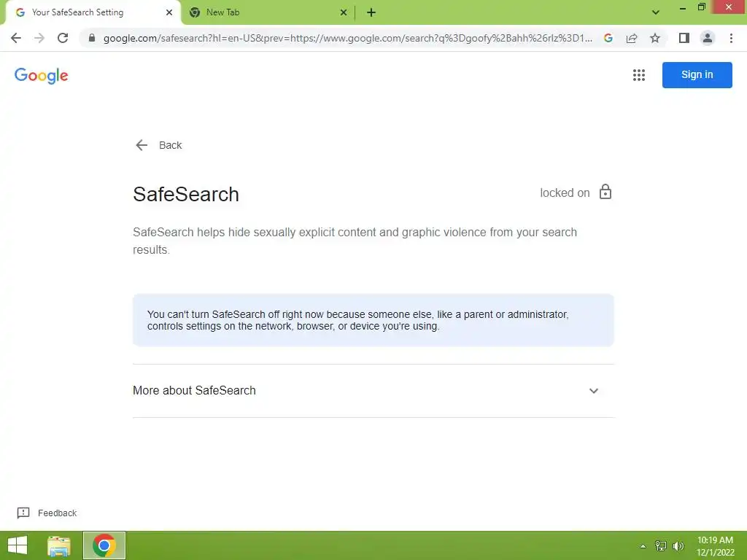Switch to the New Tab tab

coord(268,12)
